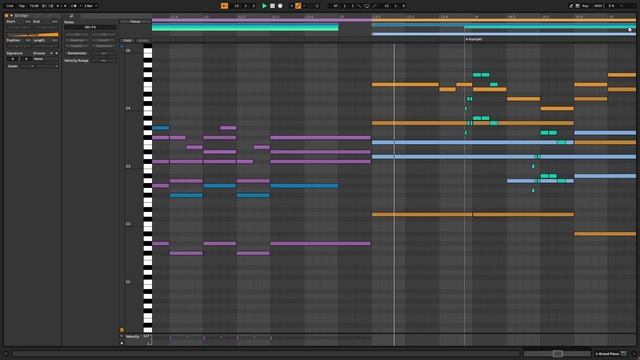Toggle the Scale highlight button next to Fold
This screenshot has height=360, width=640.
143,40
